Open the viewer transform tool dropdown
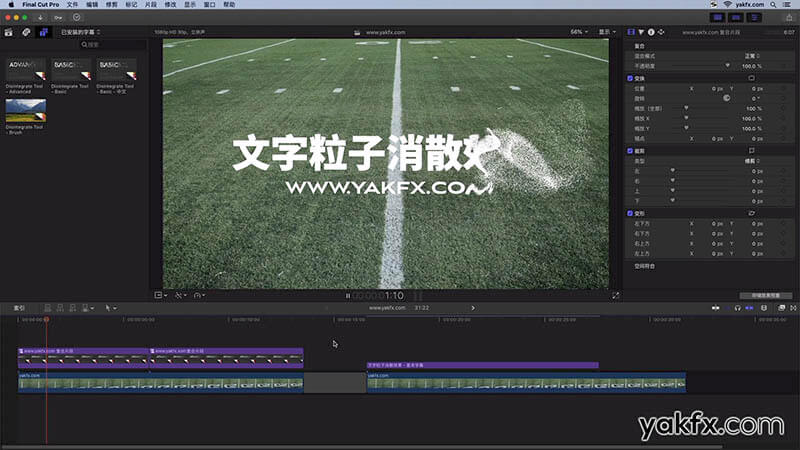The width and height of the screenshot is (800, 450). point(161,295)
